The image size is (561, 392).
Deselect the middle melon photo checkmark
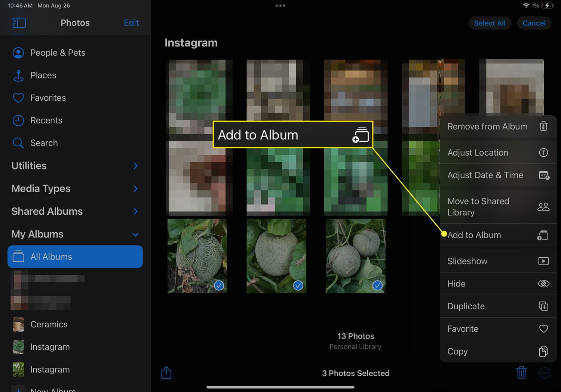pyautogui.click(x=298, y=285)
